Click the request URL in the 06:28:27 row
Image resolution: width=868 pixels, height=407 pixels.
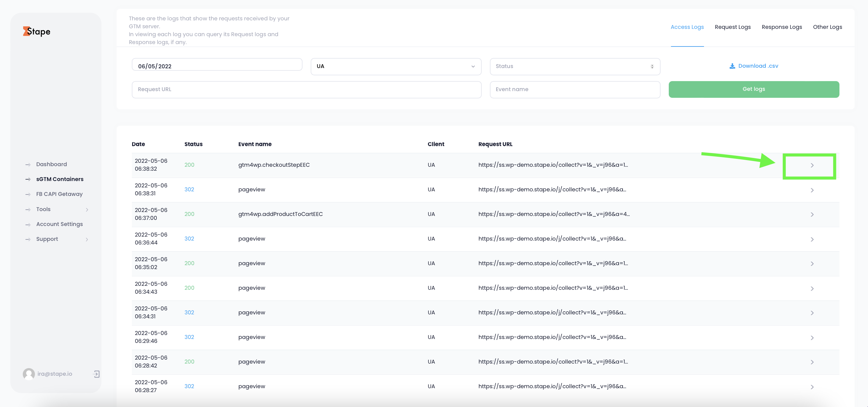click(552, 386)
